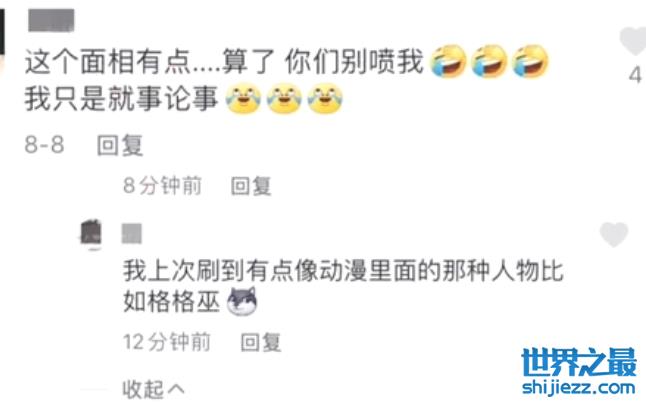The height and width of the screenshot is (402, 646).
Task: Click the upward chevron next to 收起
Action: point(176,388)
